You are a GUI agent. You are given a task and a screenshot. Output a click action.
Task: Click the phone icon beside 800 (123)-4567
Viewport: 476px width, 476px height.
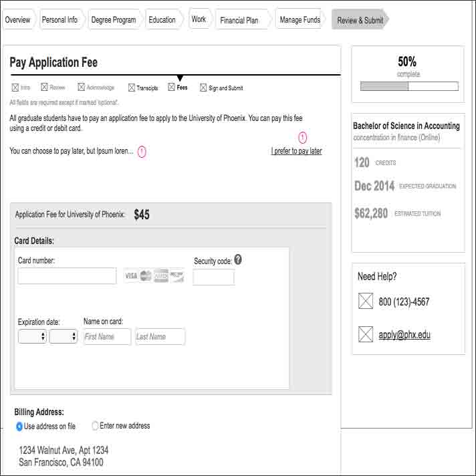click(366, 301)
